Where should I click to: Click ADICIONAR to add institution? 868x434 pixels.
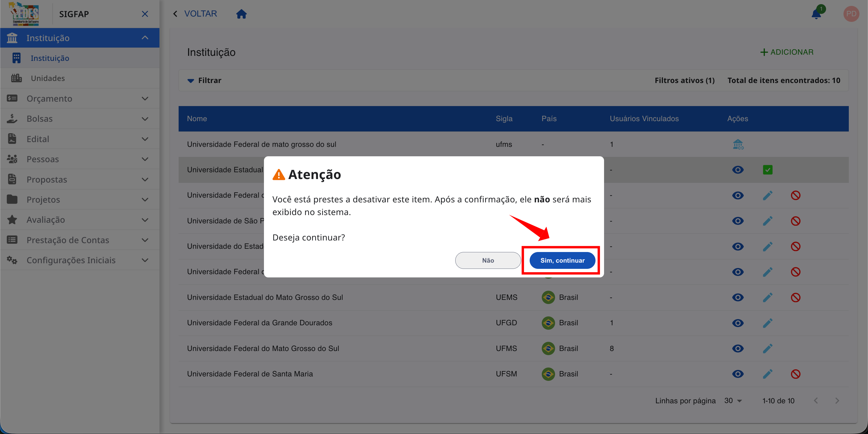tap(787, 52)
